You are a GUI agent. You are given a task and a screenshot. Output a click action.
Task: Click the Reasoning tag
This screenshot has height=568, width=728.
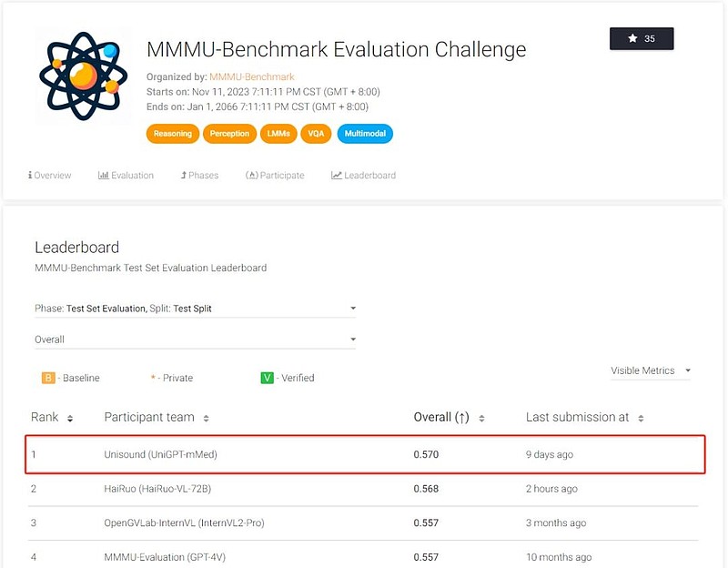(x=172, y=134)
